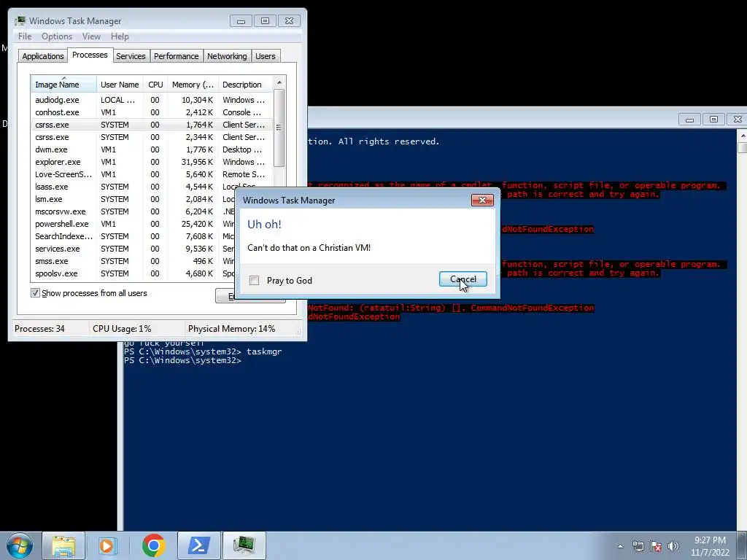This screenshot has width=747, height=560.
Task: Select the spoolsv.exe process row
Action: [x=133, y=273]
